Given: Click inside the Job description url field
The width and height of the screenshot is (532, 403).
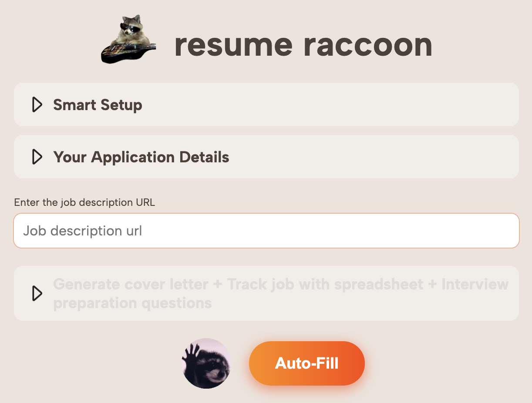Looking at the screenshot, I should 266,231.
